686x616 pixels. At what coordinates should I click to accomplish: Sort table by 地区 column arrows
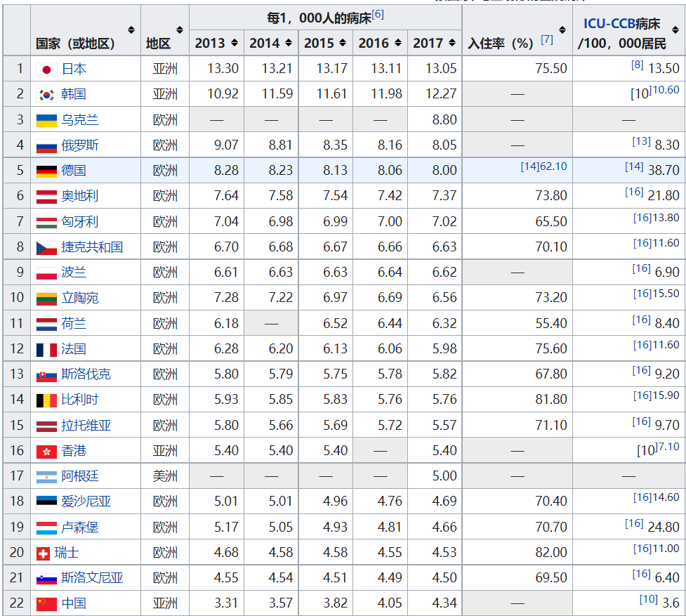pyautogui.click(x=179, y=30)
